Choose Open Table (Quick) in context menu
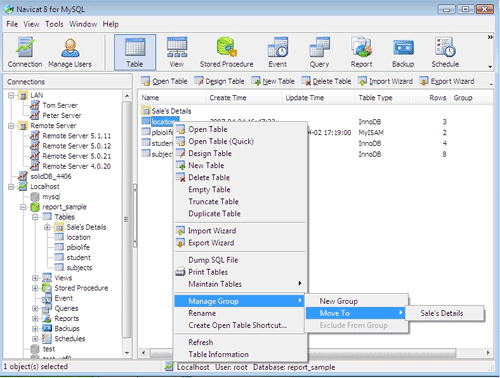500x378 pixels. pos(240,141)
